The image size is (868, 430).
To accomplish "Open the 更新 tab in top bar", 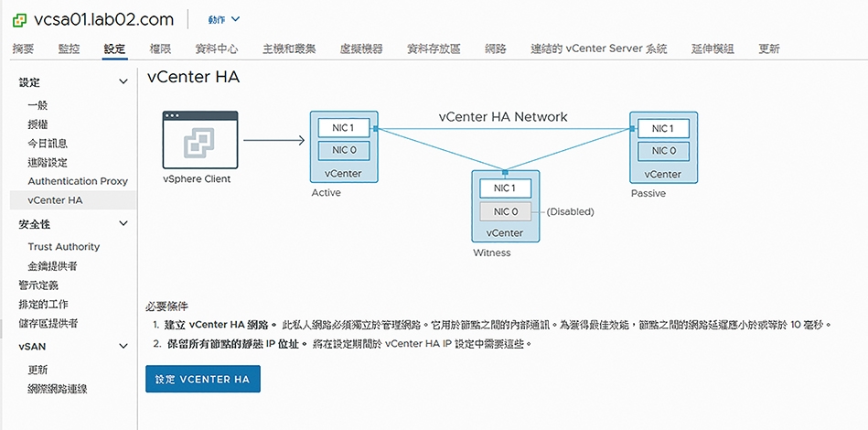I will click(769, 48).
